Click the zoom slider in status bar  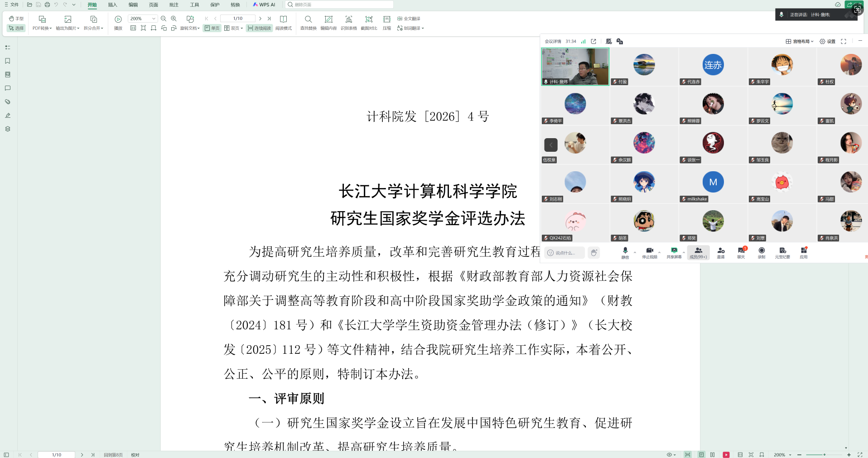(824, 454)
